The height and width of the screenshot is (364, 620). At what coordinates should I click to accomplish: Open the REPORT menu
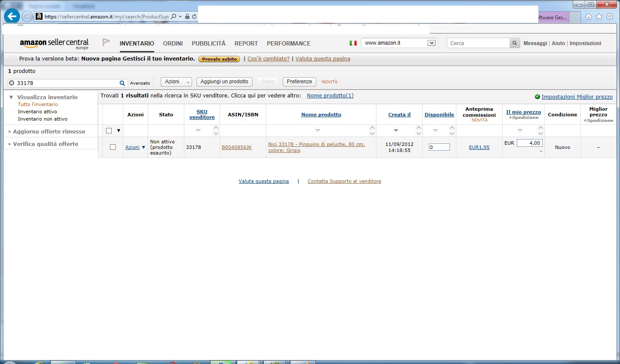click(x=246, y=43)
